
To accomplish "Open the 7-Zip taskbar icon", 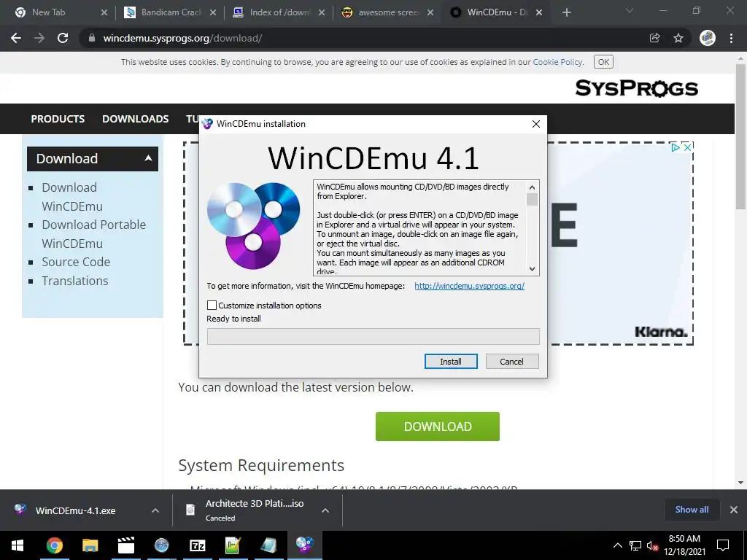I will (197, 545).
